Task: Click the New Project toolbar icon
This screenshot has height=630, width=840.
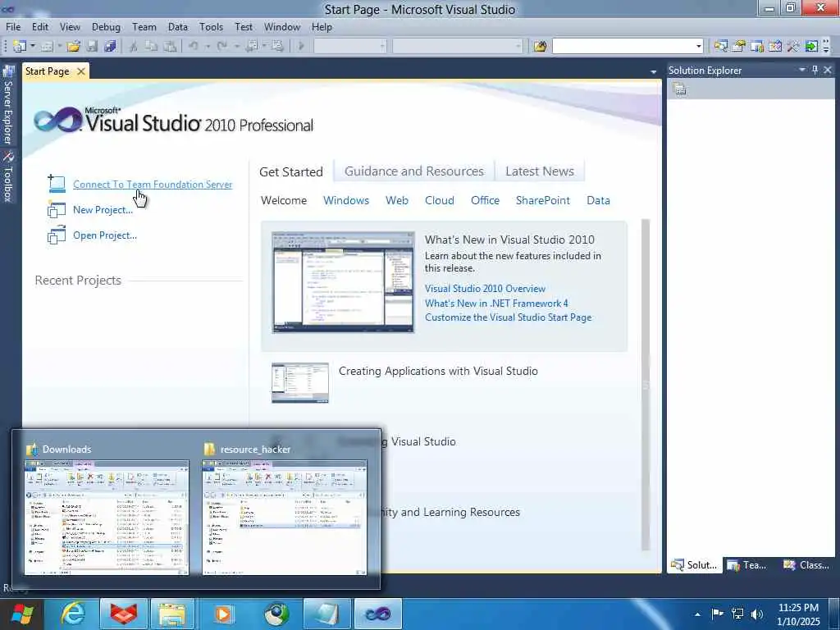Action: tap(20, 47)
